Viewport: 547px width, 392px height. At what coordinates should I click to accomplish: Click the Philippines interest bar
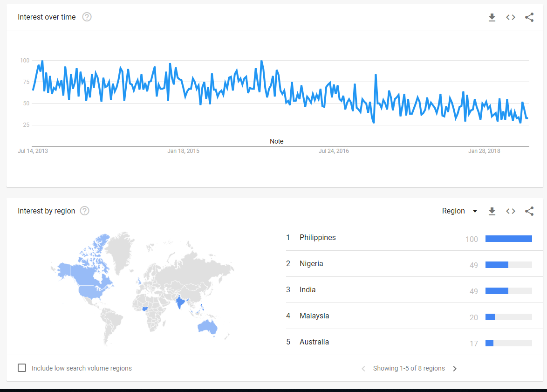click(x=508, y=239)
